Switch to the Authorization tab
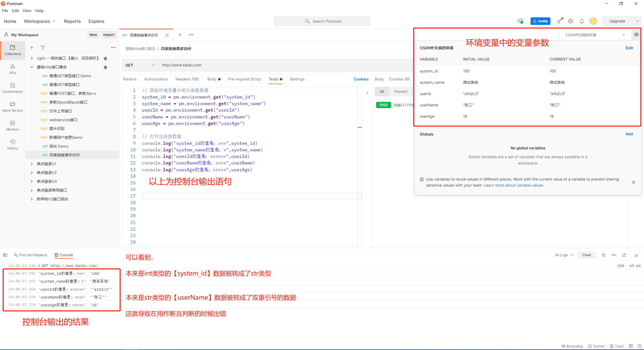644x350 pixels. click(x=156, y=79)
